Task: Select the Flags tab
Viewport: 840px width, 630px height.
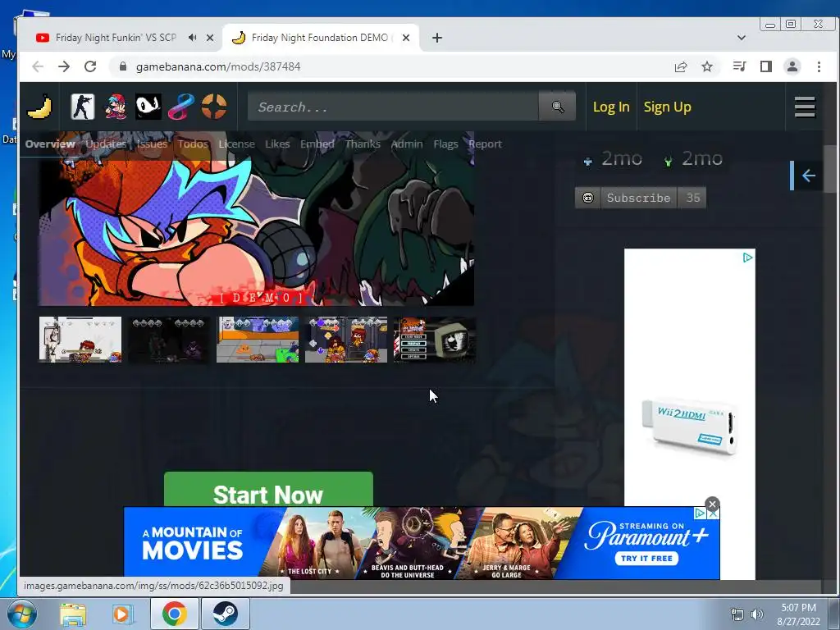Action: click(445, 144)
